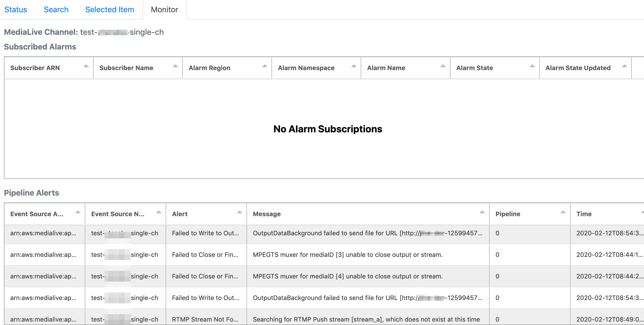Image resolution: width=644 pixels, height=325 pixels.
Task: Click the Time column header
Action: [584, 214]
